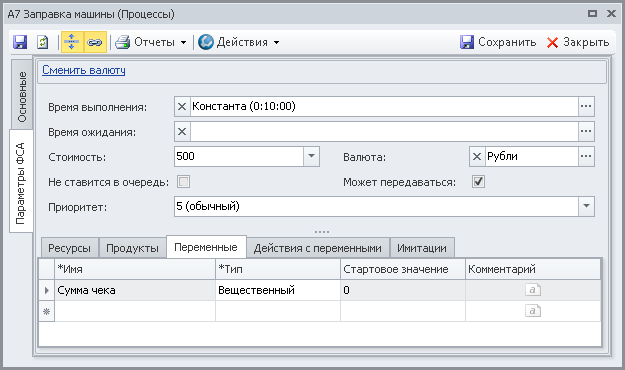Enable Не ставится в очередь checkbox
Viewport: 625px width, 370px height.
pyautogui.click(x=183, y=182)
